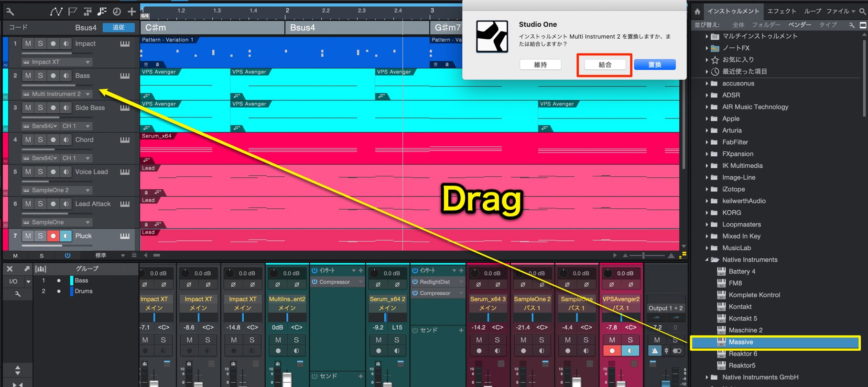Switch to the ファイル browser tab
The height and width of the screenshot is (387, 868).
click(x=837, y=11)
